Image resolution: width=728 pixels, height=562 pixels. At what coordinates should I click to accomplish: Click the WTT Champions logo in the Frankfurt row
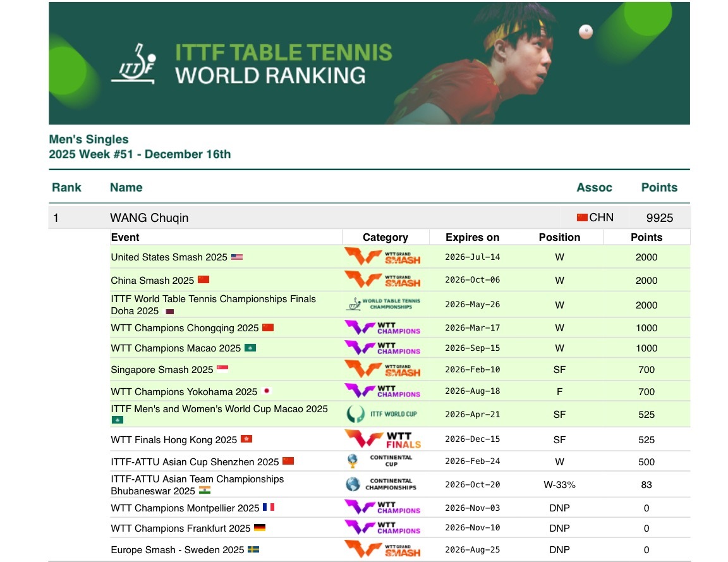coord(382,528)
